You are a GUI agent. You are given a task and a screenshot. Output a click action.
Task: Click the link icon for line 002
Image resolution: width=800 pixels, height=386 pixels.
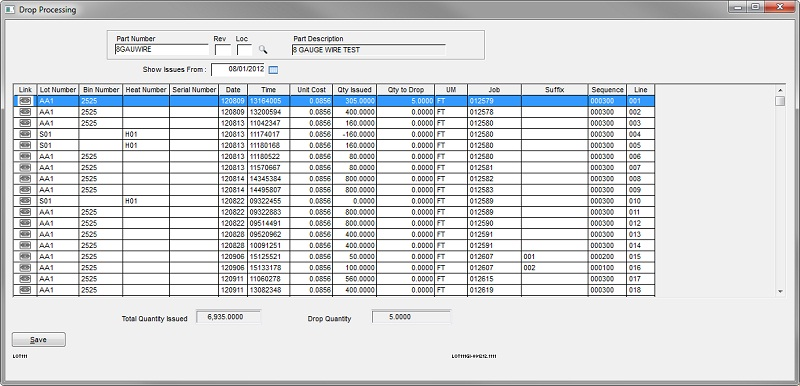coord(25,112)
